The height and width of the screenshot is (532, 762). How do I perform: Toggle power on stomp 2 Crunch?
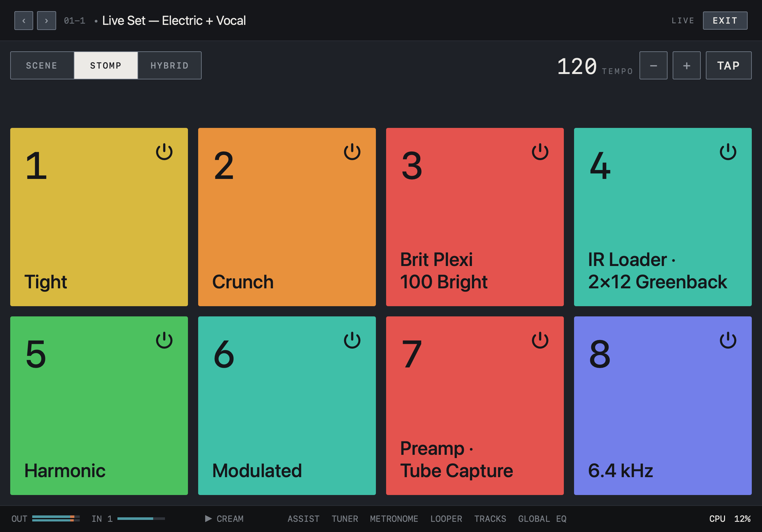point(352,152)
